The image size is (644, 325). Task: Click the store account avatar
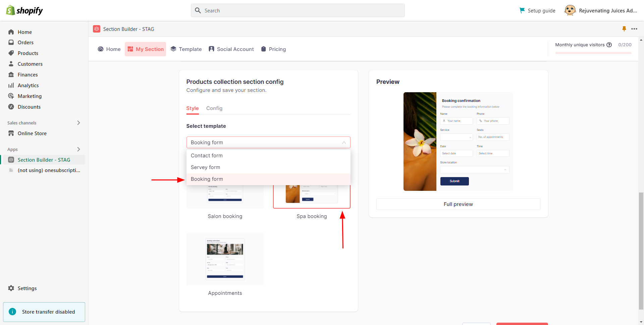click(570, 10)
